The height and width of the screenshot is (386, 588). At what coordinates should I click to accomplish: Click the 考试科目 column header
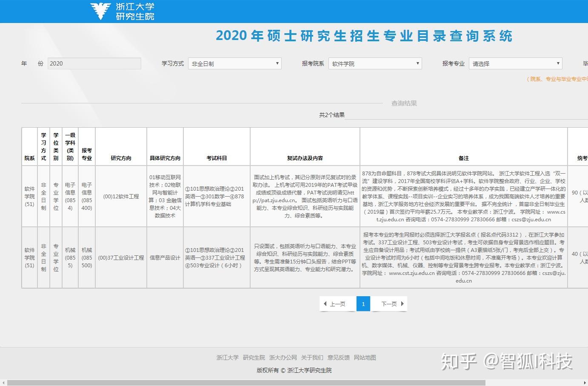(217, 146)
